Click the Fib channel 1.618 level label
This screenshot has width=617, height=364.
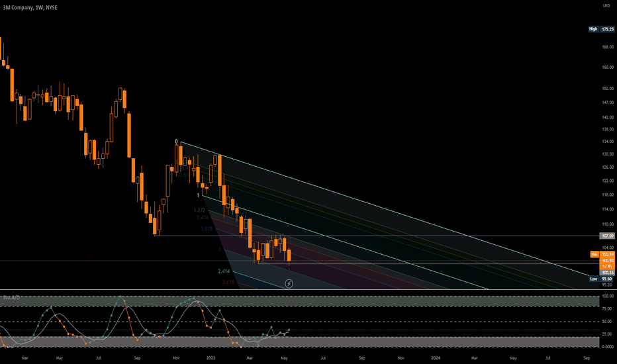[x=207, y=228]
